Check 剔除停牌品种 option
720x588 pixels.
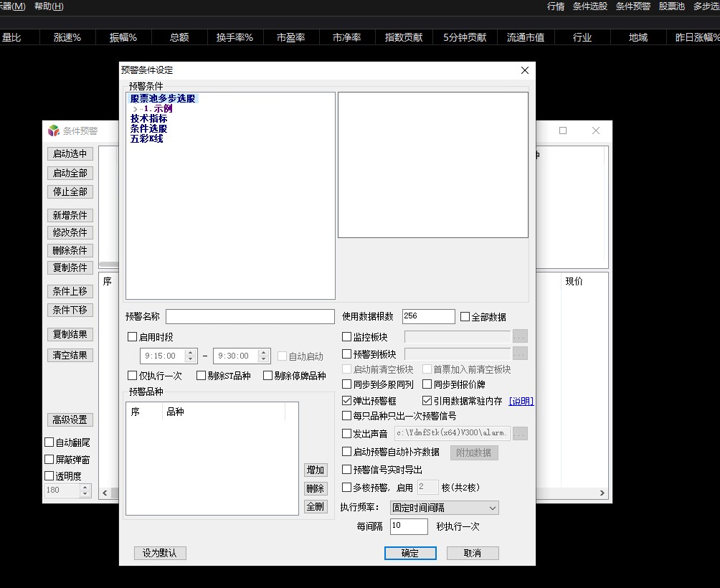(267, 376)
